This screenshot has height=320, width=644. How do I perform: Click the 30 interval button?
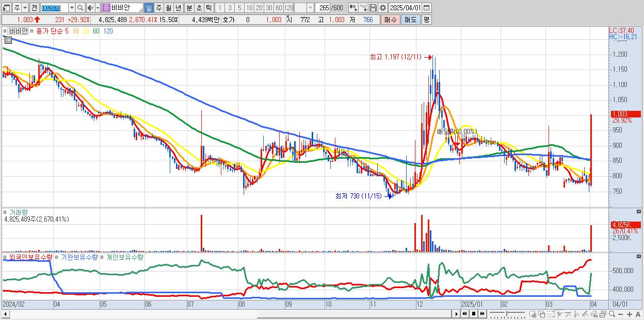pyautogui.click(x=269, y=8)
